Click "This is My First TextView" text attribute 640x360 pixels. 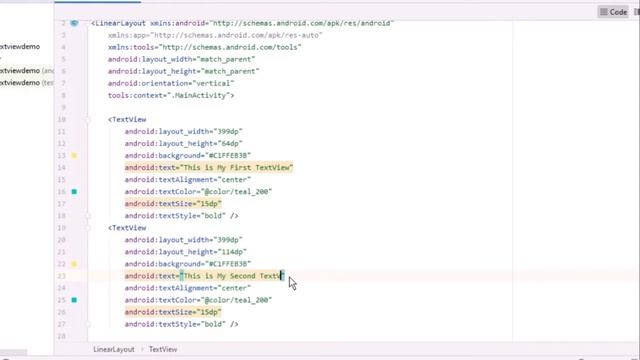(x=209, y=168)
